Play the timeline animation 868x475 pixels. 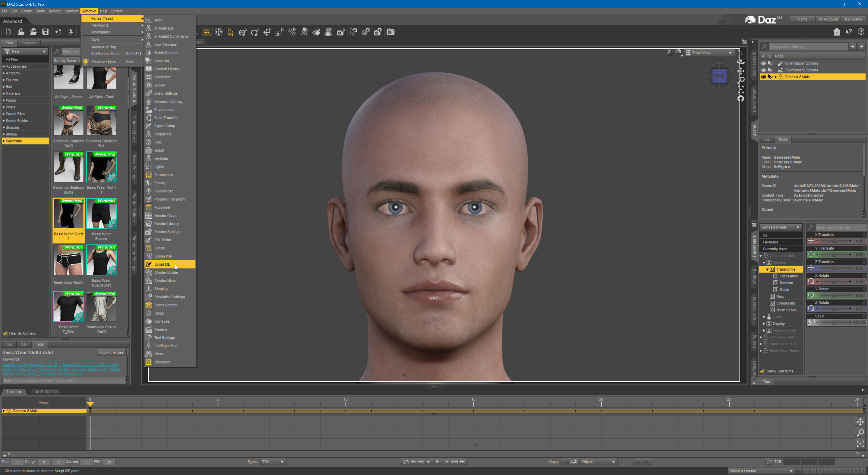click(437, 461)
